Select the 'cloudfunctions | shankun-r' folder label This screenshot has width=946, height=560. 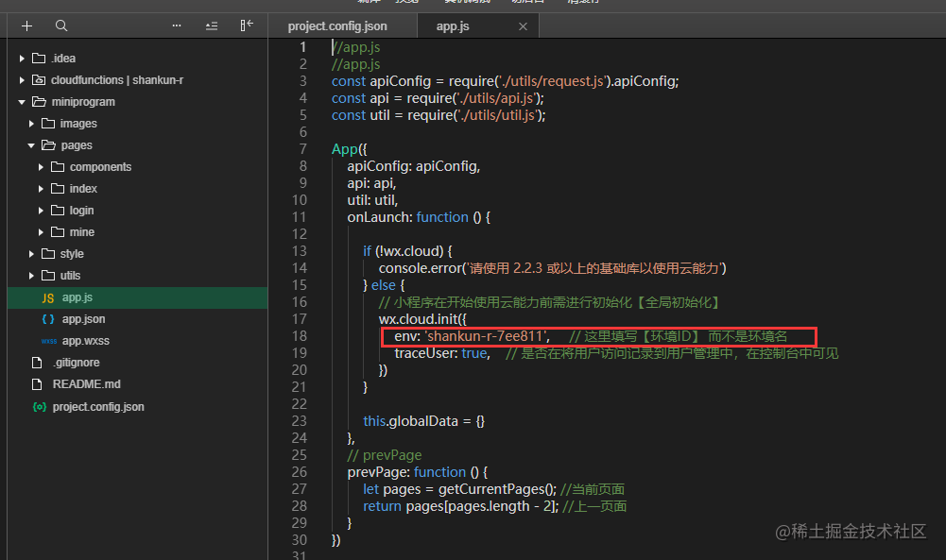tap(117, 80)
